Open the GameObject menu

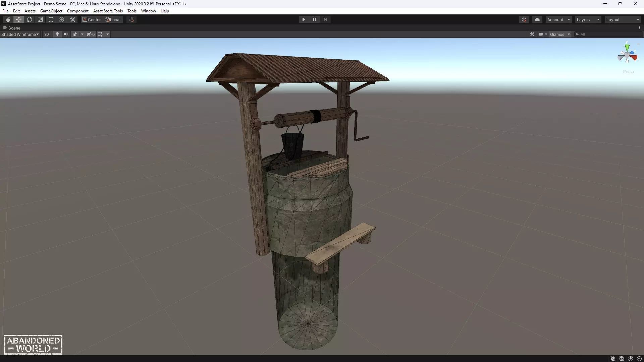click(x=51, y=11)
